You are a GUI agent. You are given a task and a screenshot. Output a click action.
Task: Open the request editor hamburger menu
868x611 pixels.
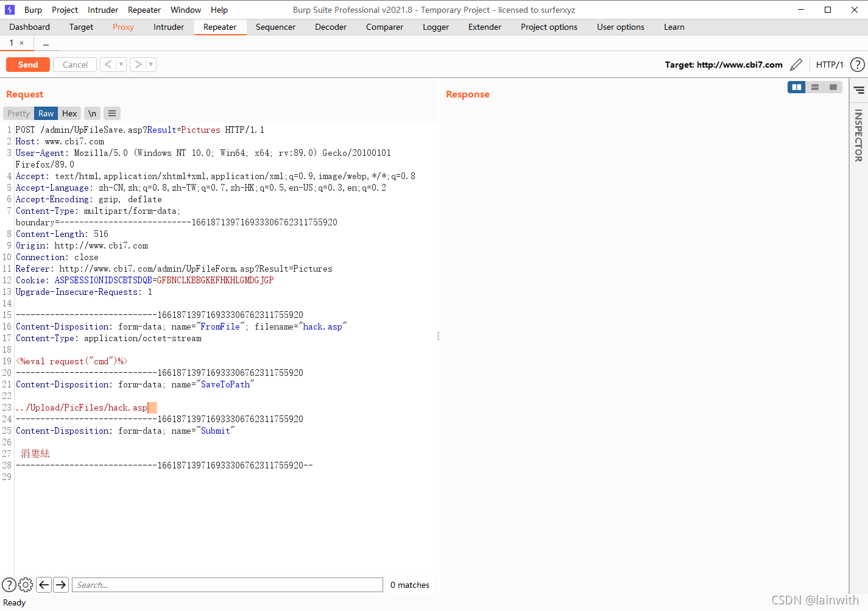click(112, 113)
